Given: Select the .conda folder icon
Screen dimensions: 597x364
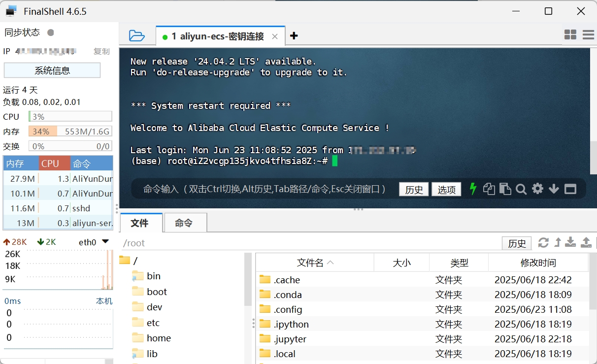Looking at the screenshot, I should tap(265, 294).
